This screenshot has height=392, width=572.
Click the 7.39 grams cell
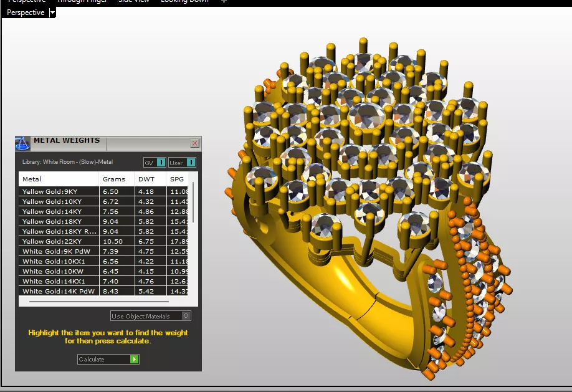tap(117, 252)
